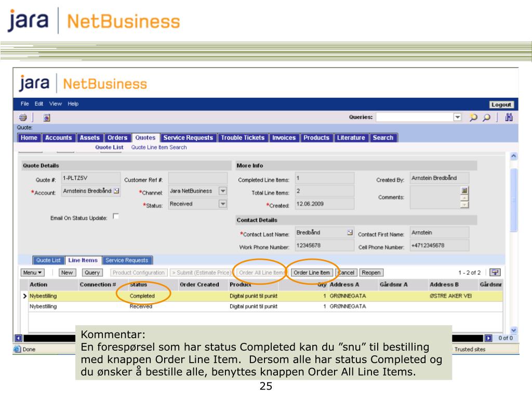Click the left horizontal scroll arrow
This screenshot has height=399, width=532.
19,338
